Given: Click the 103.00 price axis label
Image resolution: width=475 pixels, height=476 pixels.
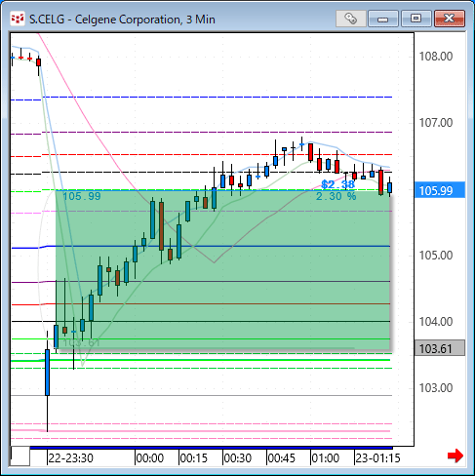Looking at the screenshot, I should 436,388.
